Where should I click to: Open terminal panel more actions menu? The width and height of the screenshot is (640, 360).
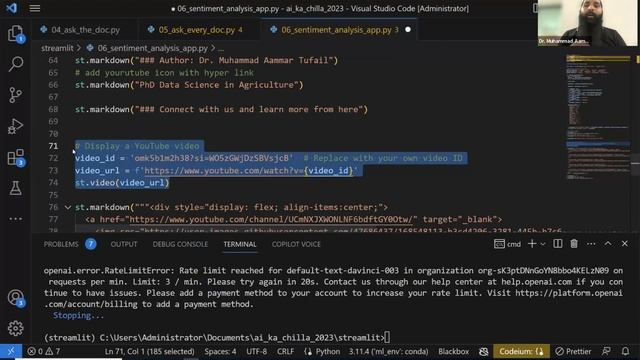pyautogui.click(x=591, y=244)
